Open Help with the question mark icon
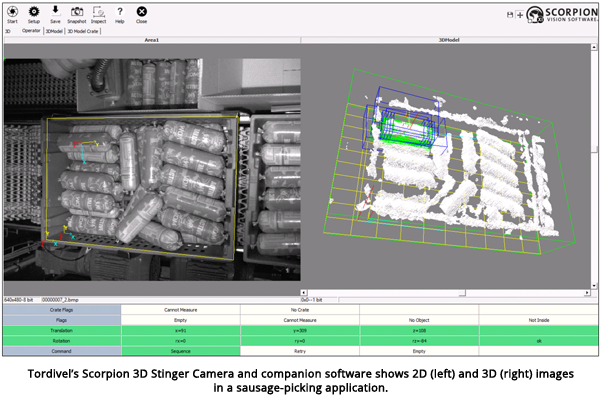Screen dimensions: 600x400 (120, 12)
